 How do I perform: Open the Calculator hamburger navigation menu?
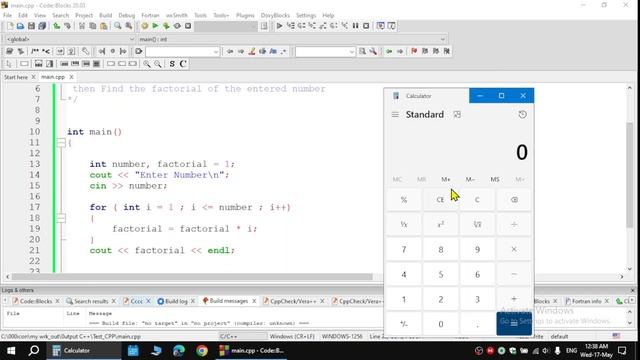395,115
